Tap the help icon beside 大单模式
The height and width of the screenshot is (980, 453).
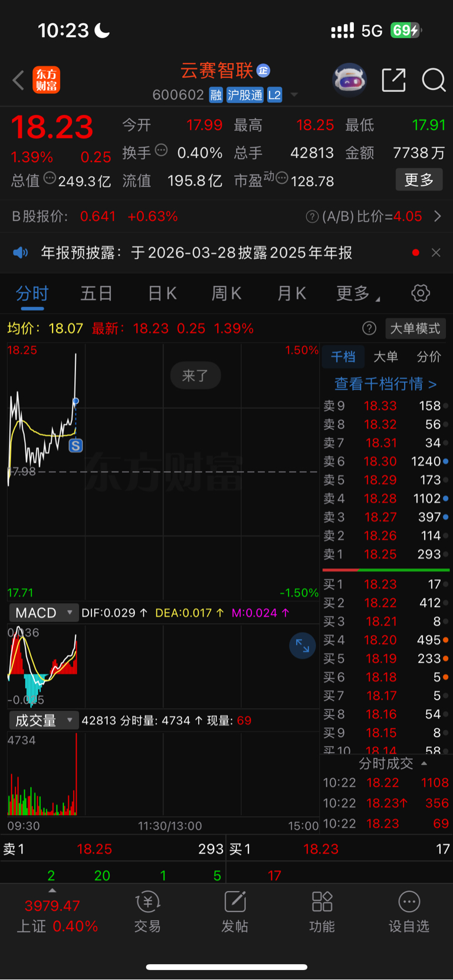click(369, 328)
